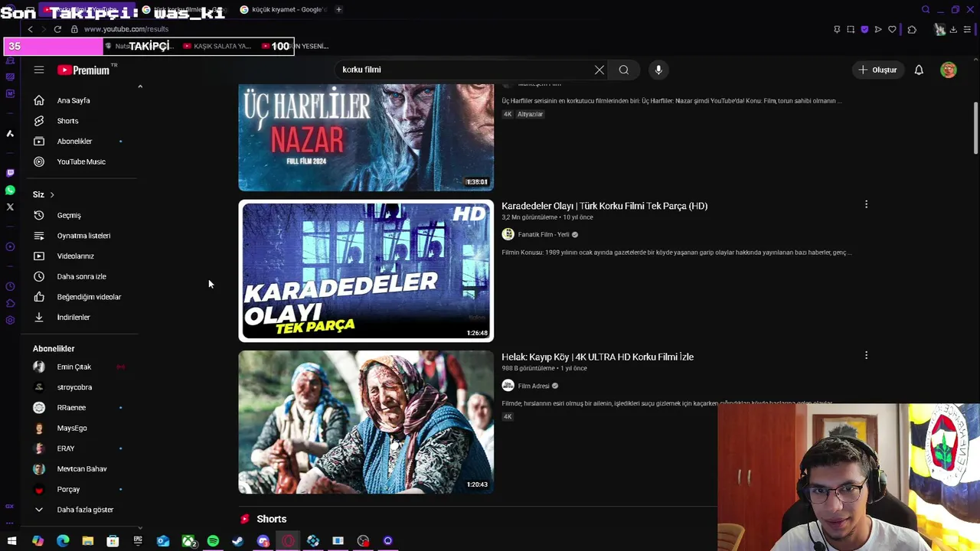The height and width of the screenshot is (551, 980).
Task: Toggle the purple ad-blocker shield
Action: (x=864, y=29)
